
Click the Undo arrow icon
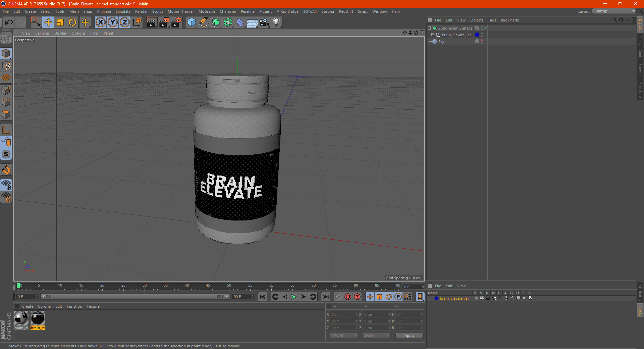[x=9, y=22]
